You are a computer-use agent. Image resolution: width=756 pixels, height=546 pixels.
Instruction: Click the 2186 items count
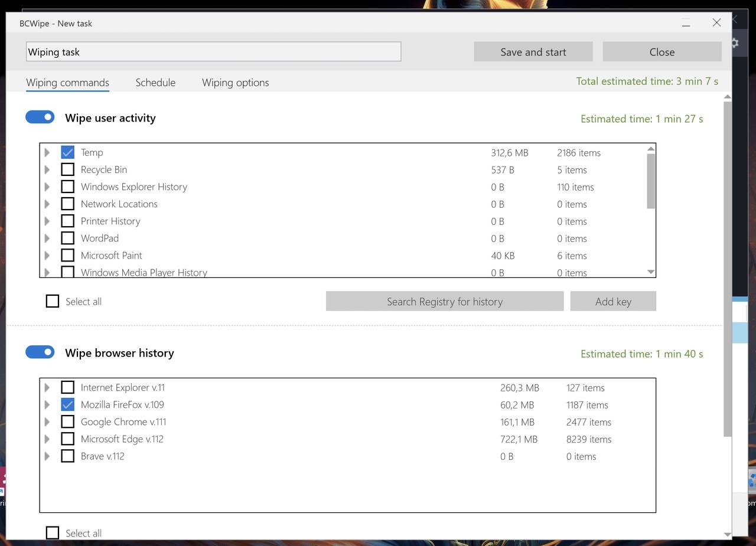[x=579, y=152]
